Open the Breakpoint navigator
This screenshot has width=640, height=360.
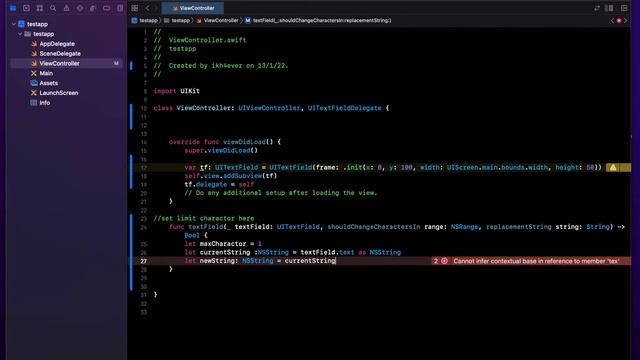(106, 8)
